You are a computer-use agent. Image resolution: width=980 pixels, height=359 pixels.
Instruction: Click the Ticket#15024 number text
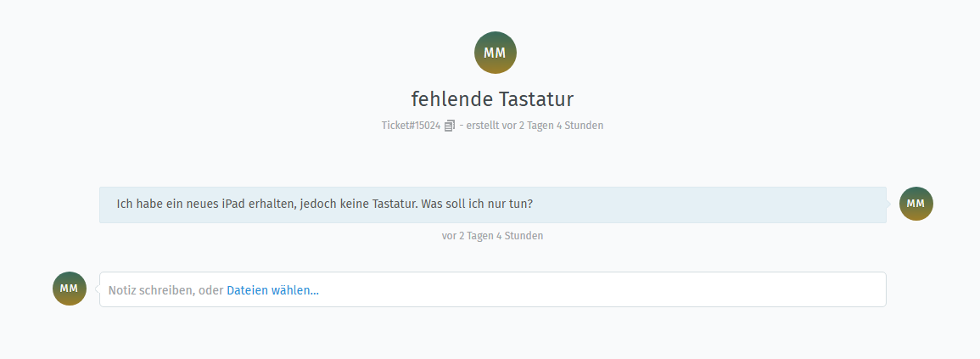411,126
